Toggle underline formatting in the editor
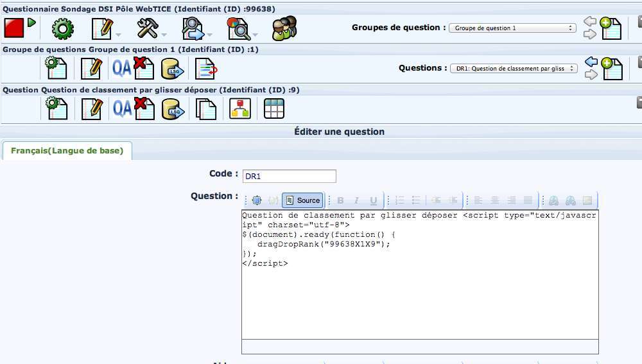The width and height of the screenshot is (642, 364). (374, 200)
